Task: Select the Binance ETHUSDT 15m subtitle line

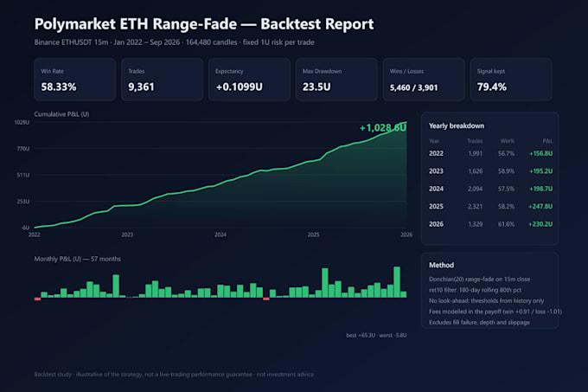Action: click(x=175, y=42)
